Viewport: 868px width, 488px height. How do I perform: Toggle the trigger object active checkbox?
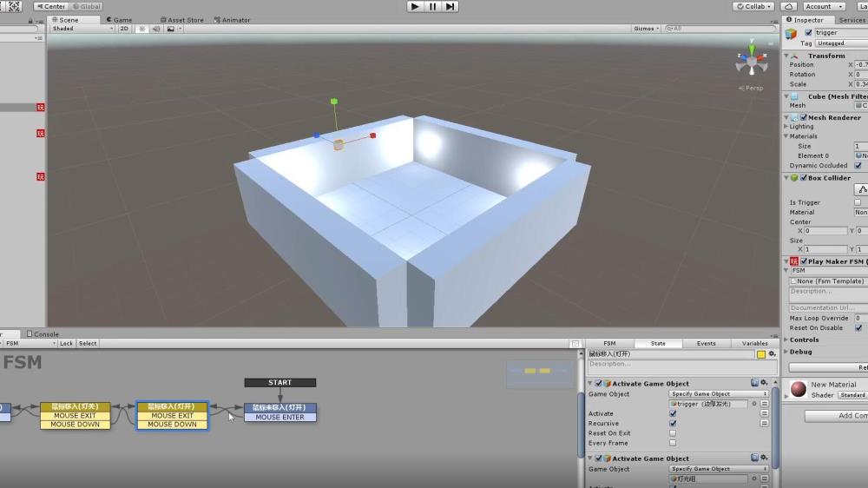pos(808,33)
